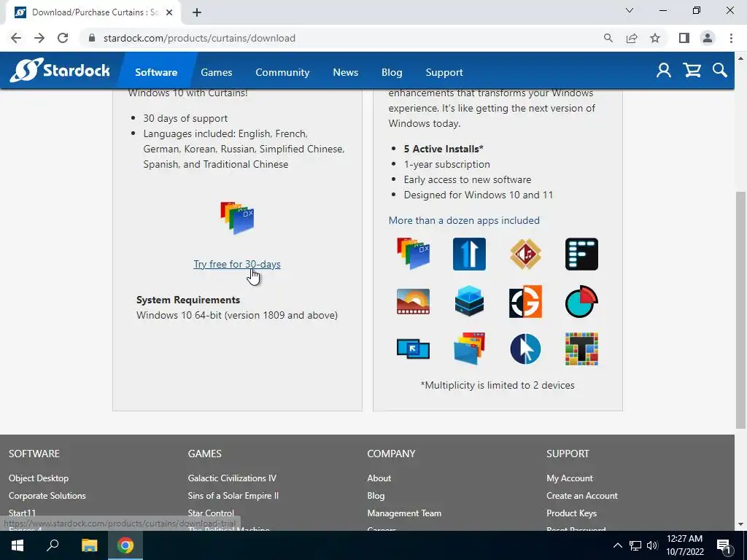Click the Groupy orange G icon

click(525, 301)
